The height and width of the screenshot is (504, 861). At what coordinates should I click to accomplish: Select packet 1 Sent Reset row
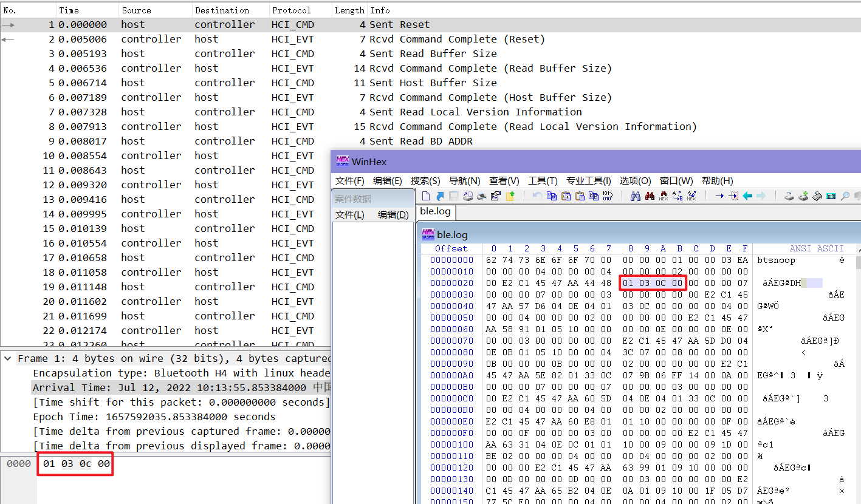click(430, 24)
